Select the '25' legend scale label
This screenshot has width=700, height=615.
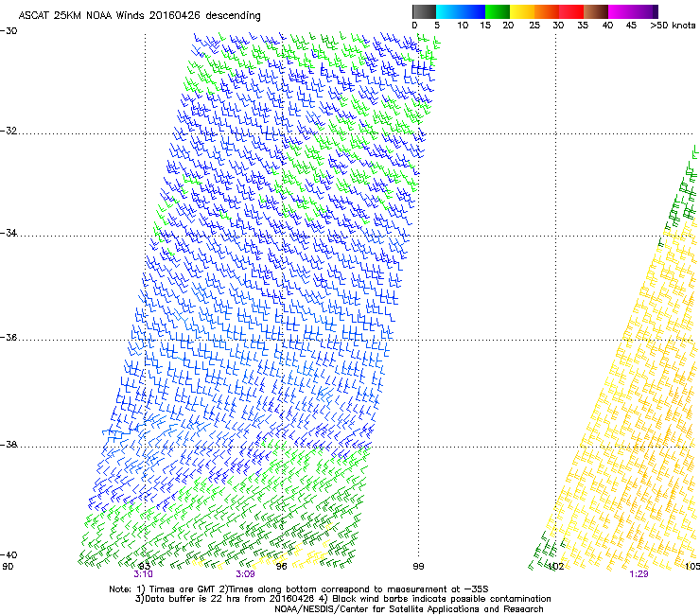pyautogui.click(x=534, y=26)
